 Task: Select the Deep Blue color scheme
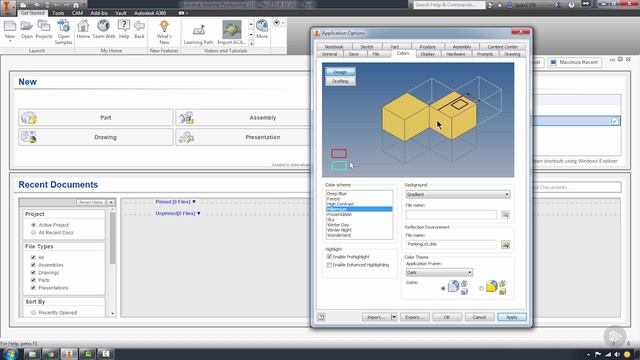(337, 193)
